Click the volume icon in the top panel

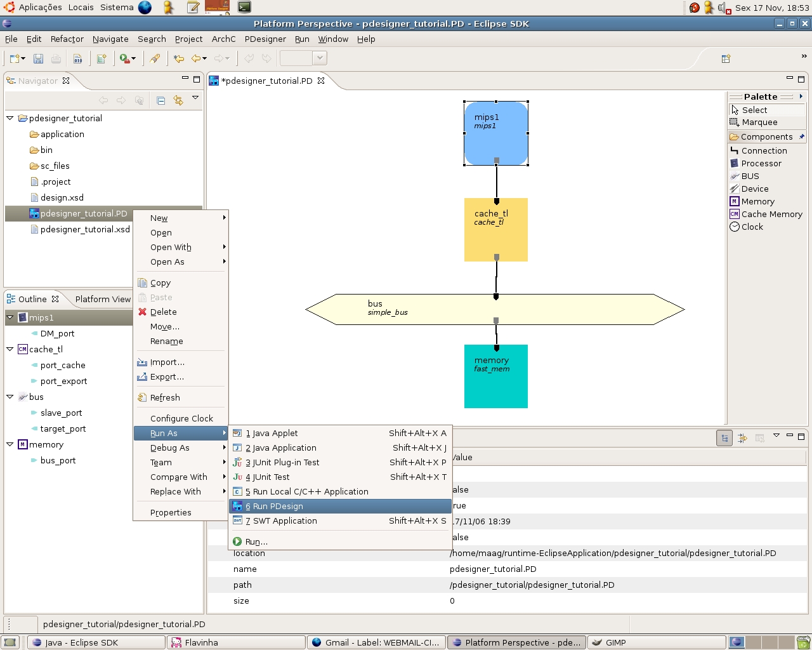(x=724, y=8)
